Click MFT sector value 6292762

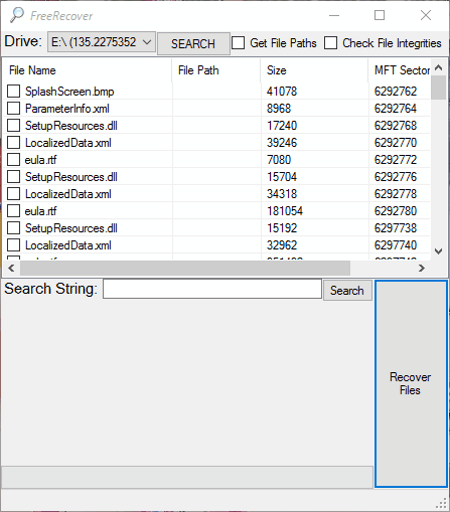[x=395, y=91]
